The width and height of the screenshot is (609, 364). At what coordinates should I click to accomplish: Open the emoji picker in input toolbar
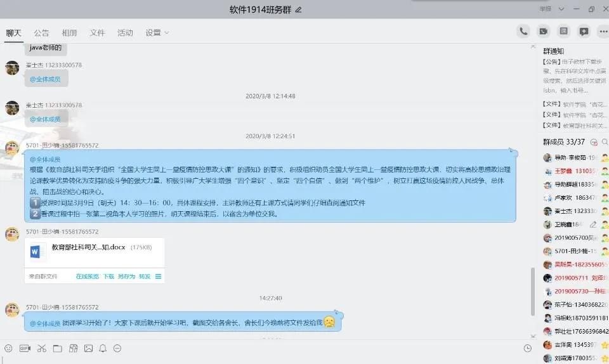8,348
